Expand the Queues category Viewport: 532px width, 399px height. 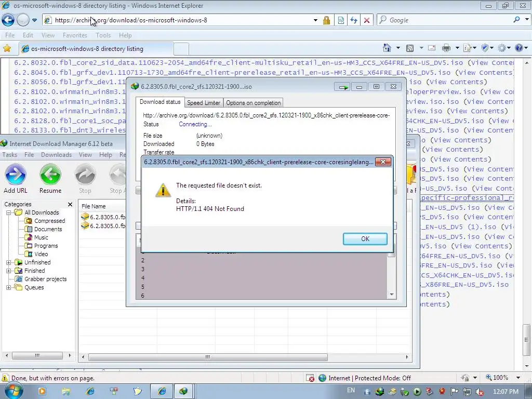click(x=8, y=287)
